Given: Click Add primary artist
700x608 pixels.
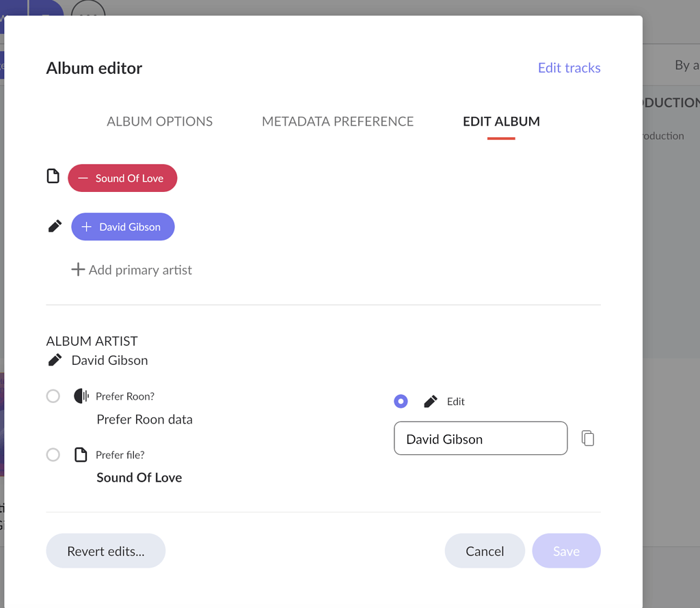Looking at the screenshot, I should [x=131, y=270].
